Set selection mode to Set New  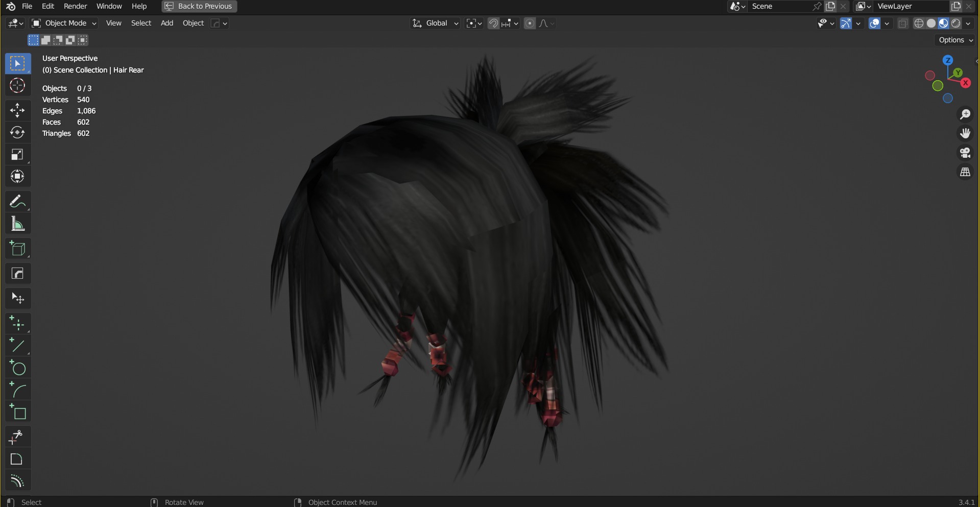point(34,40)
